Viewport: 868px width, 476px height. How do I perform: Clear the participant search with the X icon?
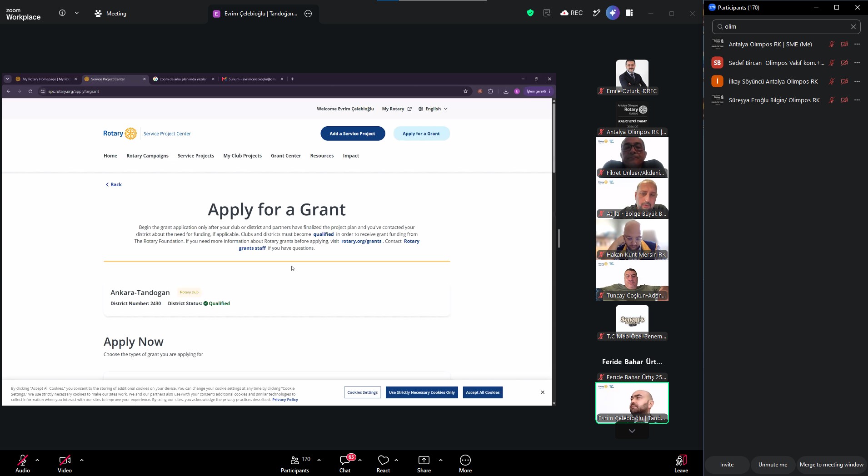(x=853, y=27)
